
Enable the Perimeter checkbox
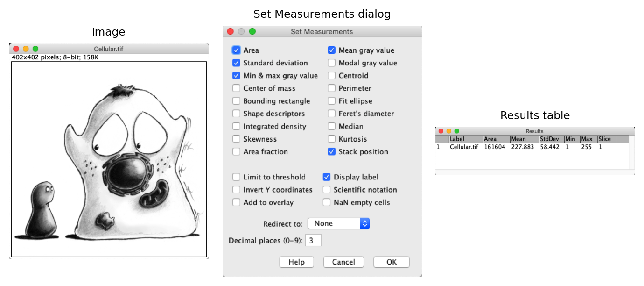click(331, 88)
